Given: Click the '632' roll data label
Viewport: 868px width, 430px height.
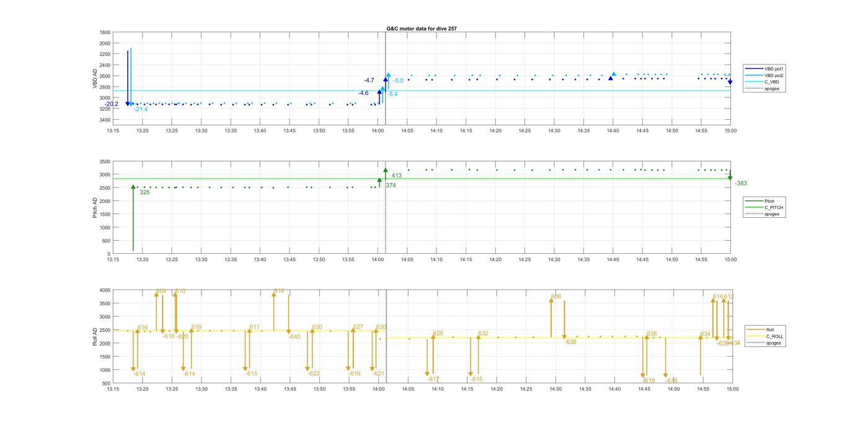Looking at the screenshot, I should coord(484,333).
